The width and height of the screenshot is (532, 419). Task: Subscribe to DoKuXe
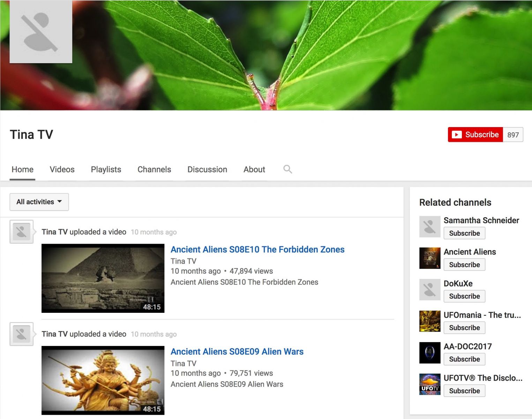click(x=464, y=296)
